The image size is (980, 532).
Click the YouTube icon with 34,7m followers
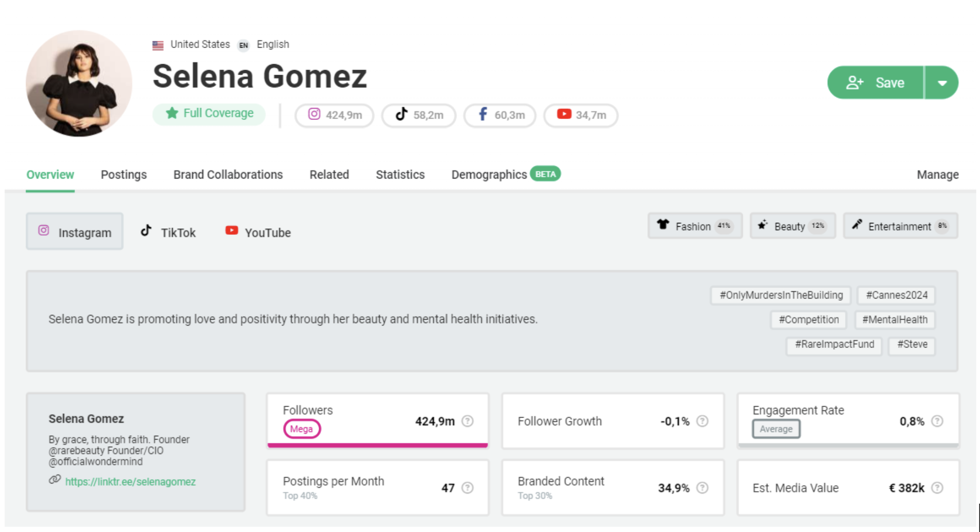tap(564, 114)
